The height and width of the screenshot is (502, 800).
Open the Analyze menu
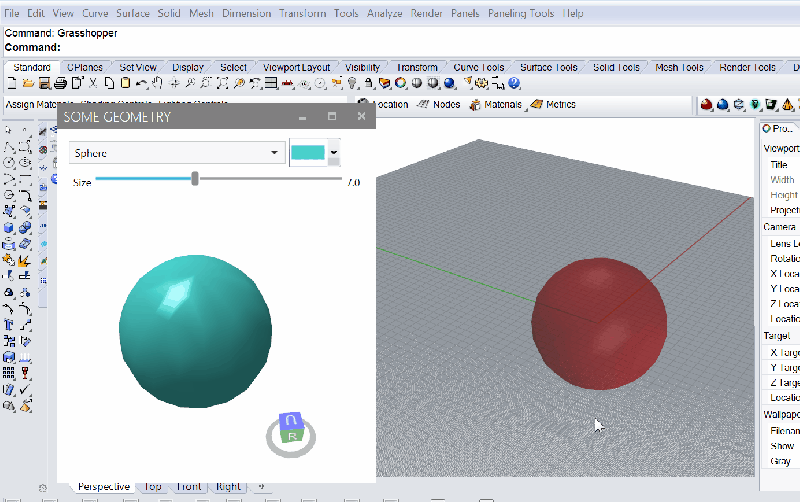pyautogui.click(x=385, y=13)
